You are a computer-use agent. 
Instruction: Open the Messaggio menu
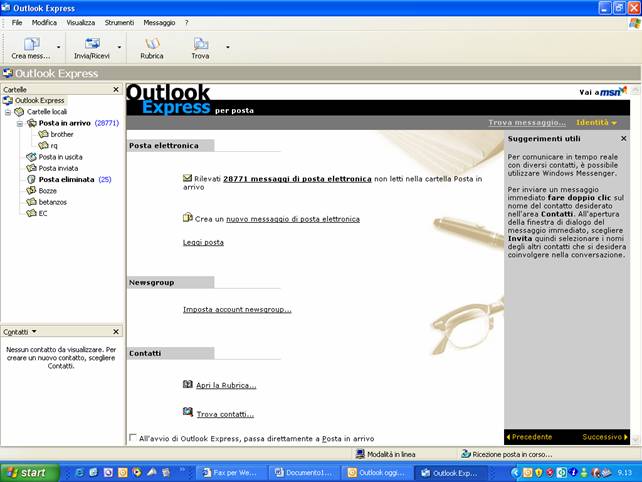[159, 23]
